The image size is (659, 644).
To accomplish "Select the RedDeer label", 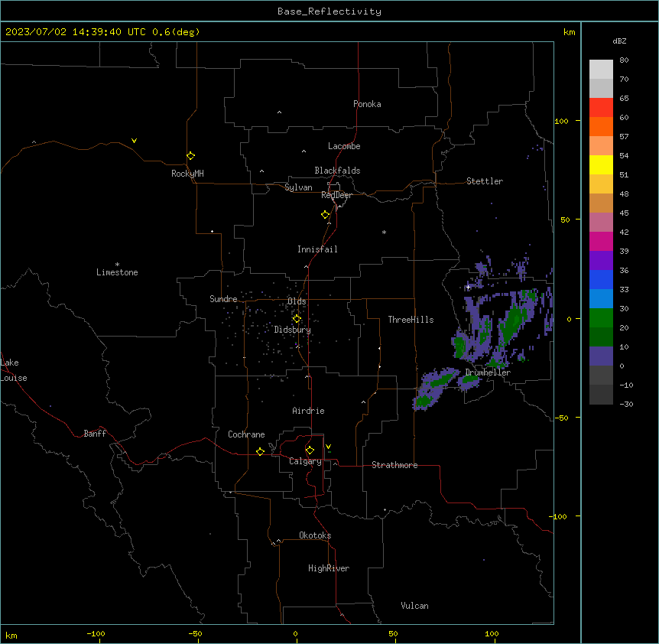I will click(x=336, y=195).
